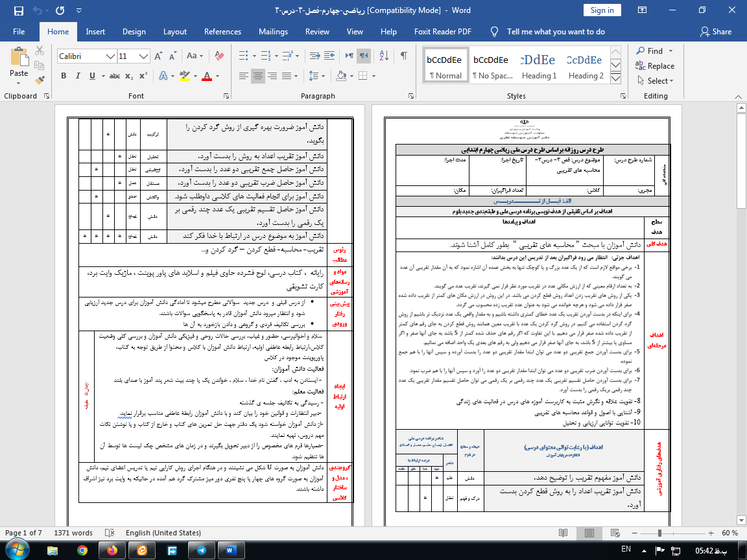Open Telegram from the taskbar
This screenshot has height=560, width=747.
tap(202, 550)
